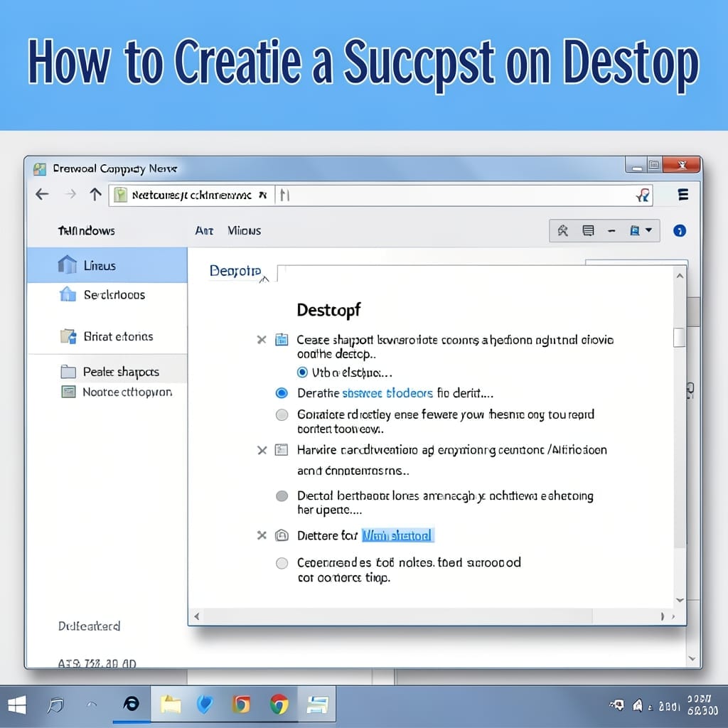Screen dimensions: 728x728
Task: Select Nootce cttopyron in the sidebar
Action: [x=117, y=392]
